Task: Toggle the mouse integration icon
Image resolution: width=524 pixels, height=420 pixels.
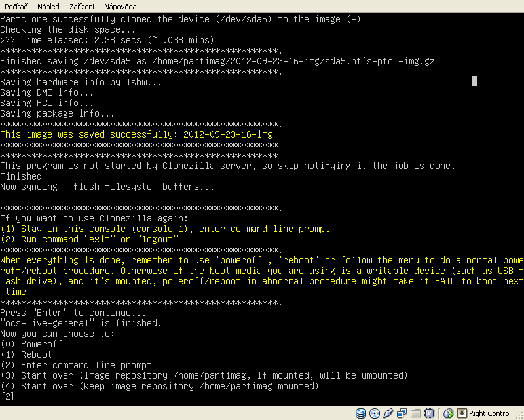Action: click(449, 413)
